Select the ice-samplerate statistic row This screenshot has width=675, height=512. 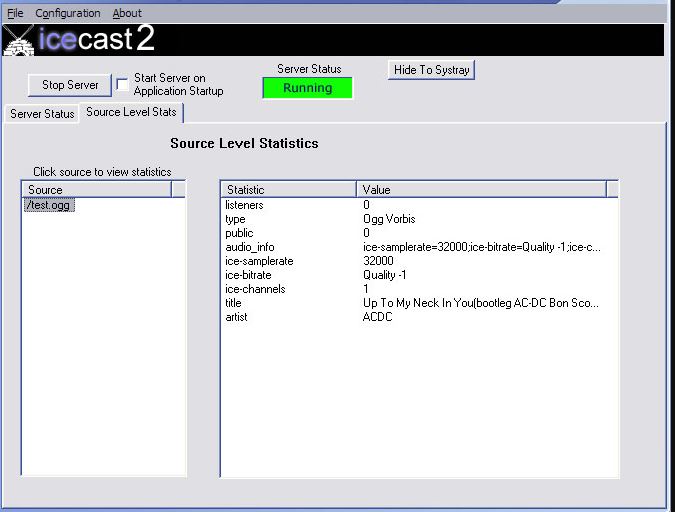(x=419, y=261)
